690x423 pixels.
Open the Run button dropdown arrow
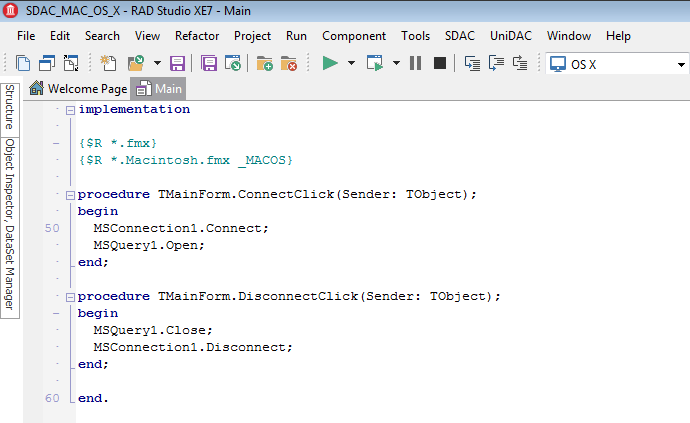coord(351,63)
